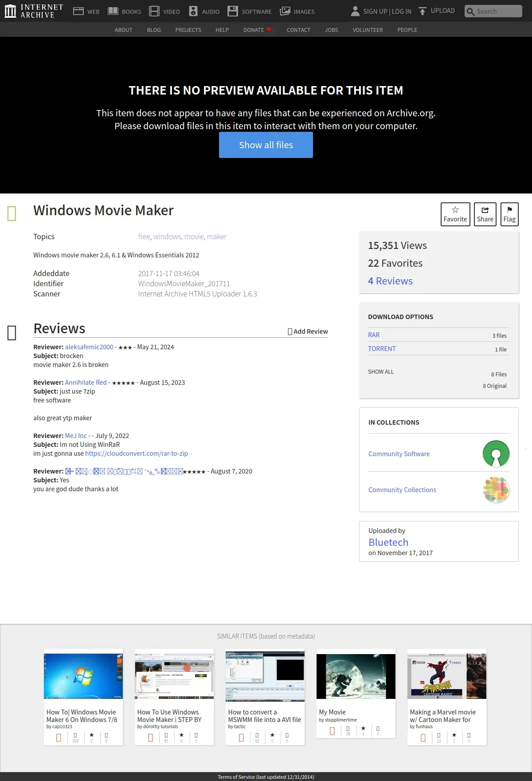This screenshot has height=781, width=532.
Task: Download the TORRENT file
Action: [x=382, y=349]
